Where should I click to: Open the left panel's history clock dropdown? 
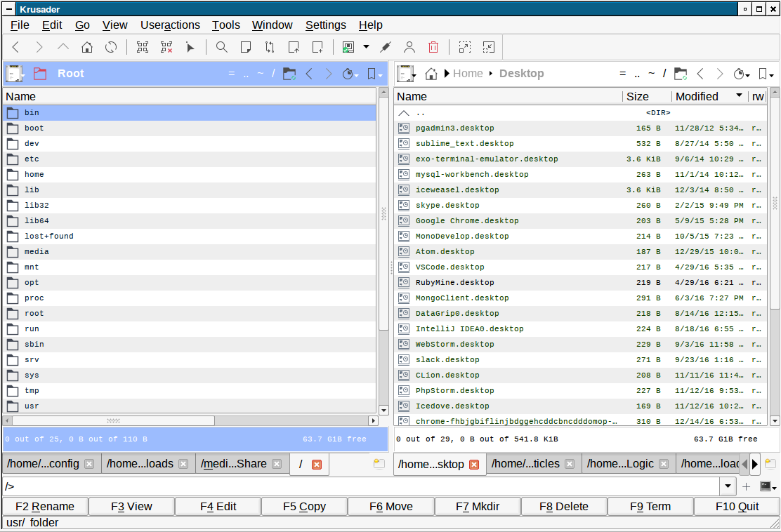(350, 74)
